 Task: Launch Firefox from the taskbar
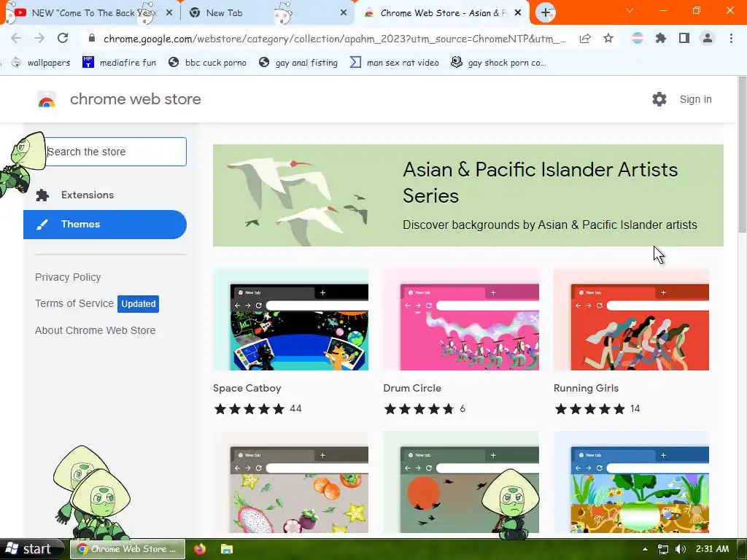(200, 549)
